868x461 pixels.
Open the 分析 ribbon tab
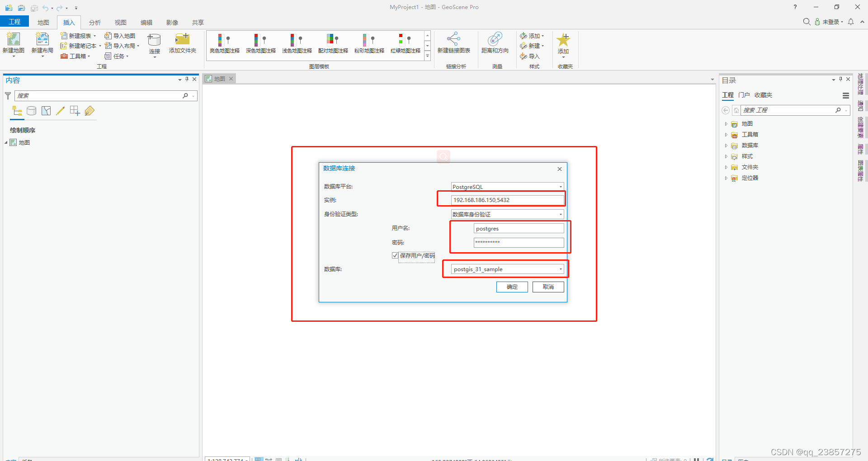click(x=95, y=22)
